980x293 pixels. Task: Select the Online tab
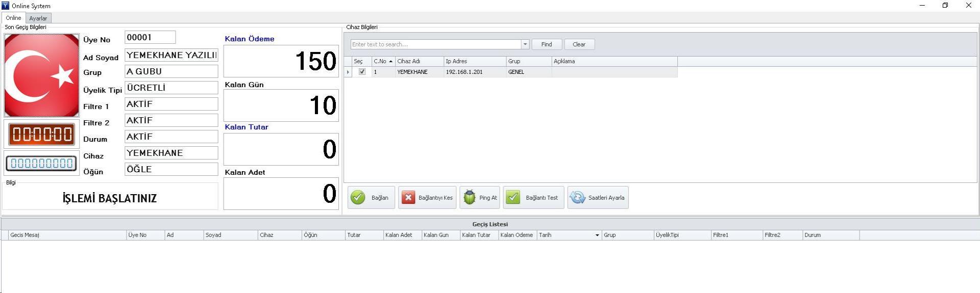[x=13, y=18]
